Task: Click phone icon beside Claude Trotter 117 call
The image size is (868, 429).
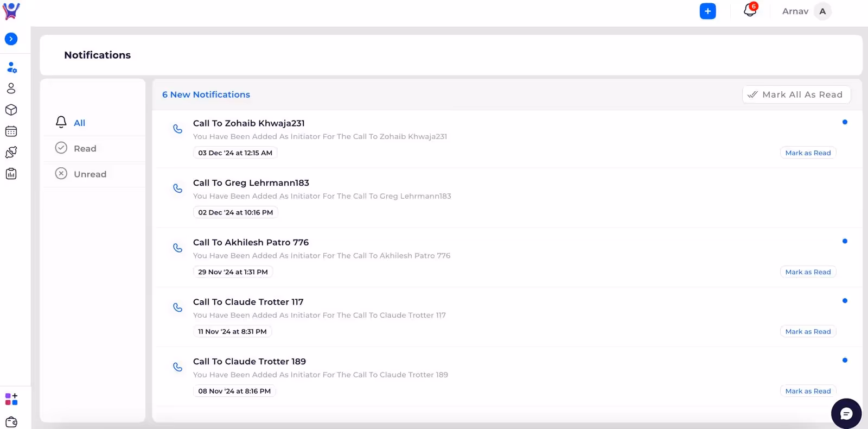Action: point(177,307)
